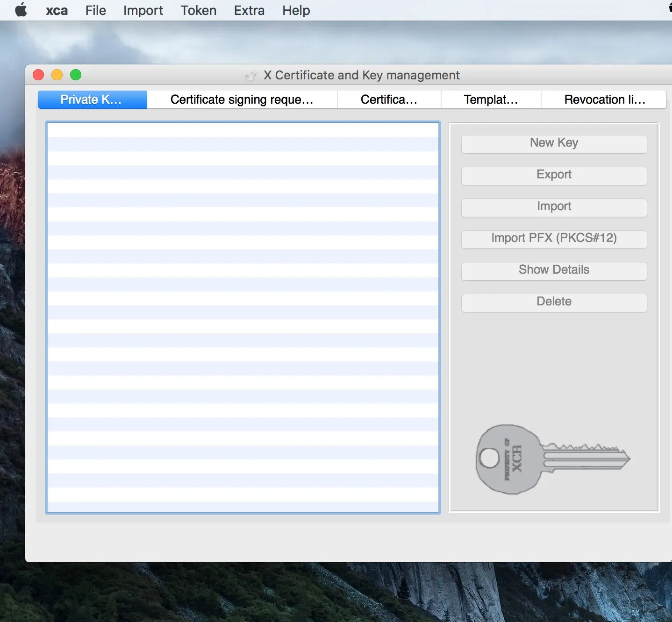This screenshot has height=622, width=672.
Task: Click the New Key button
Action: point(554,143)
